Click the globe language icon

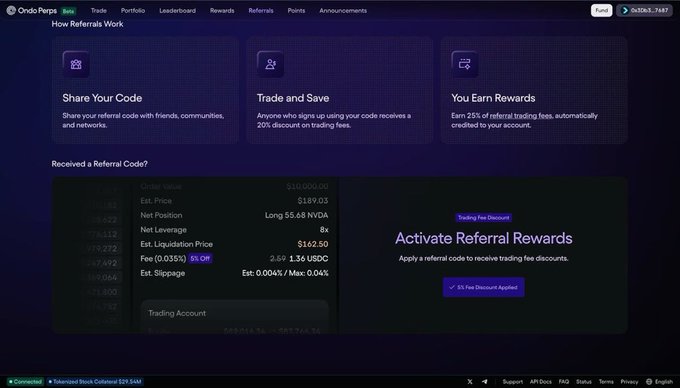tap(649, 381)
